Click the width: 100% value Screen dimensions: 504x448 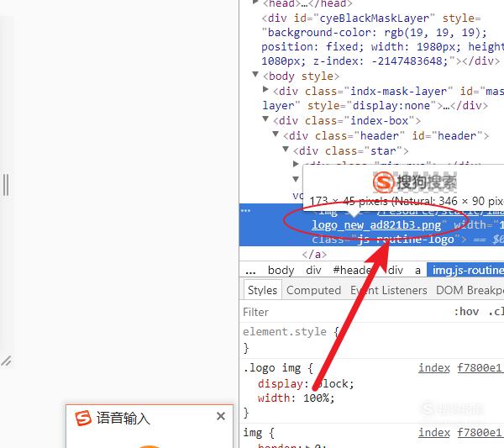pyautogui.click(x=317, y=398)
